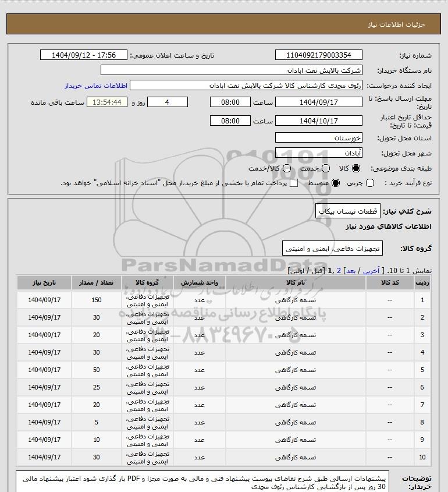The width and height of the screenshot is (448, 492).
Task: Click the گروه کالا column header
Action: click(147, 282)
